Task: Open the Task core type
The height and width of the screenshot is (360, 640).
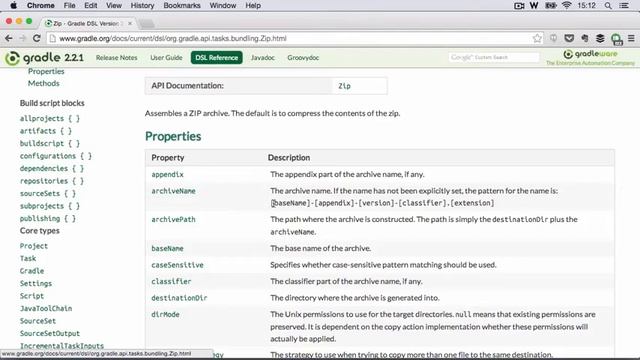Action: point(28,258)
